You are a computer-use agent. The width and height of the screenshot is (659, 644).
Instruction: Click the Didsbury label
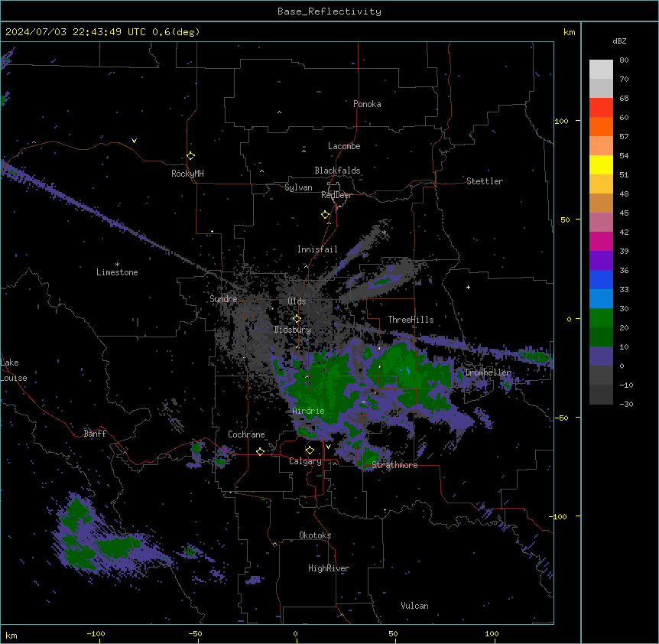click(293, 330)
